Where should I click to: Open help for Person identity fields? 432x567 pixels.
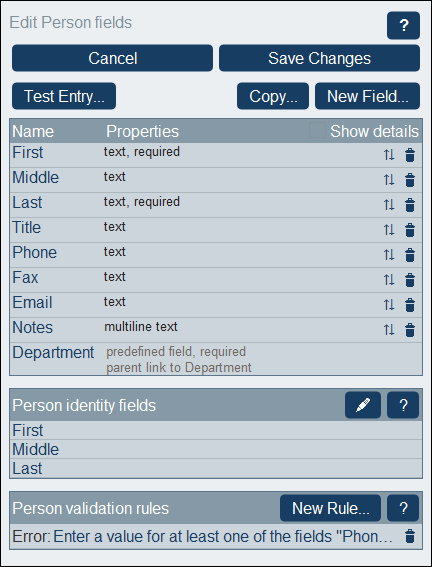click(x=403, y=405)
